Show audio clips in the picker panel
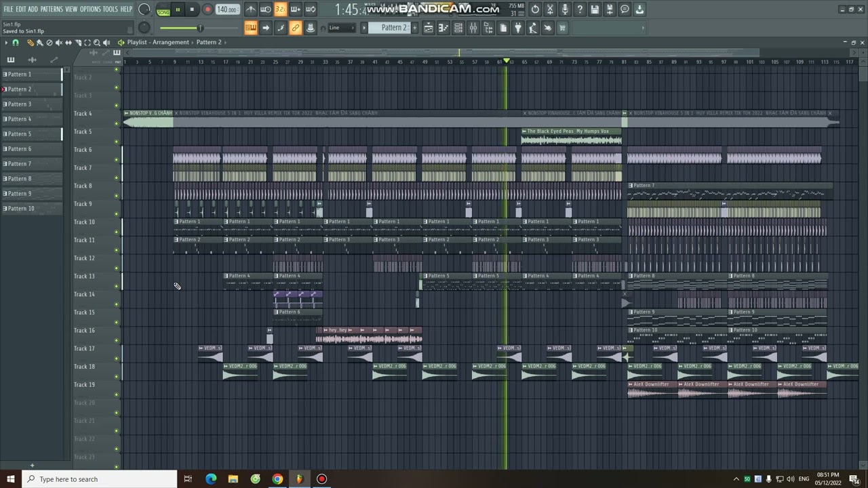Image resolution: width=868 pixels, height=488 pixels. (32, 60)
